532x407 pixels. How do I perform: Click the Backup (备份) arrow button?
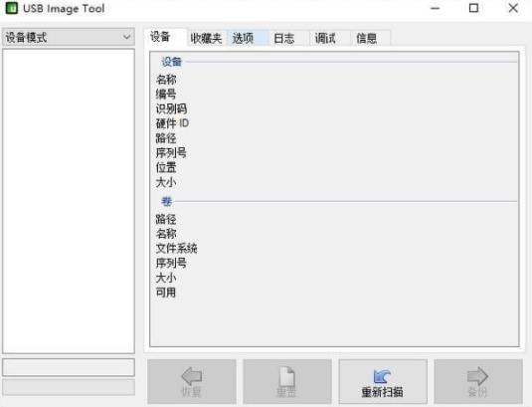(478, 381)
